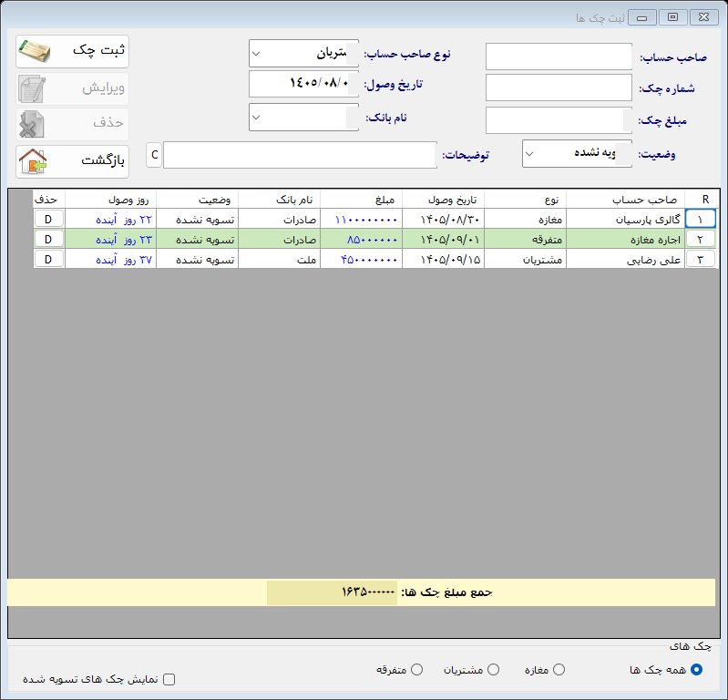Viewport: 728px width, 700px height.
Task: Click the علی رضایی cell
Action: (625, 259)
